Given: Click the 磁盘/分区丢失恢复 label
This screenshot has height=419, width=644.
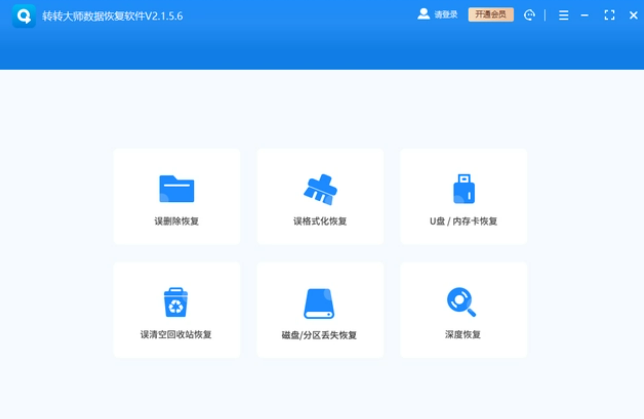Looking at the screenshot, I should point(319,335).
